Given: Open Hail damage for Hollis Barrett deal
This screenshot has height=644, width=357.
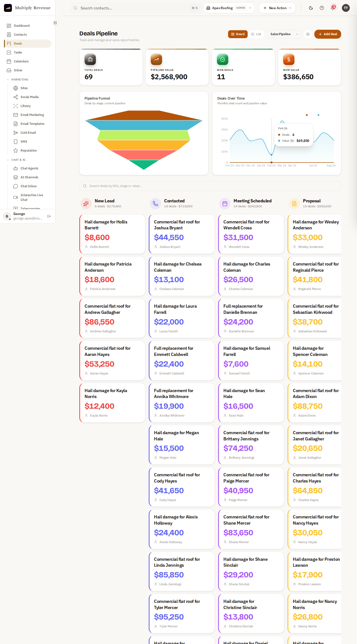Looking at the screenshot, I should tap(112, 234).
